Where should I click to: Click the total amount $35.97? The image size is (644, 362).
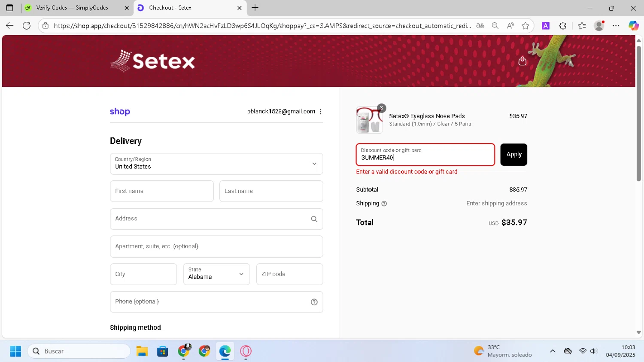514,222
